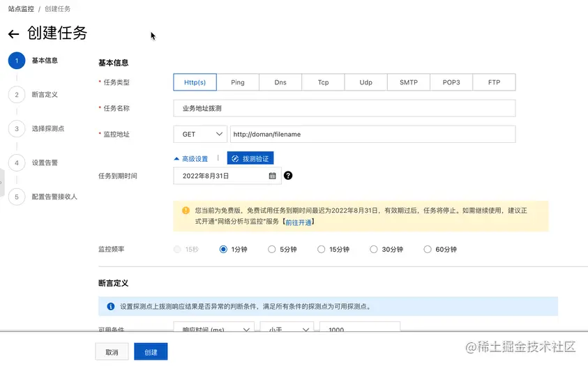Click the black question mark help icon
Image resolution: width=588 pixels, height=366 pixels.
[x=288, y=175]
